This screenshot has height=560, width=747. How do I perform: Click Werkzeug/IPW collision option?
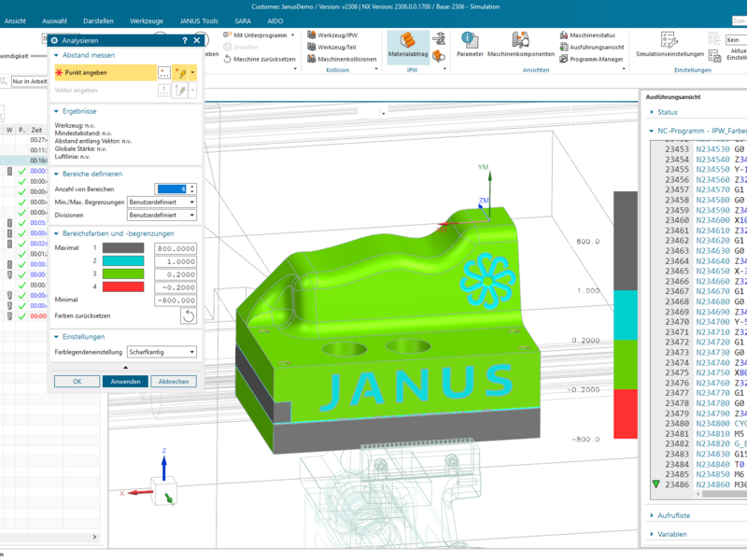pos(332,35)
